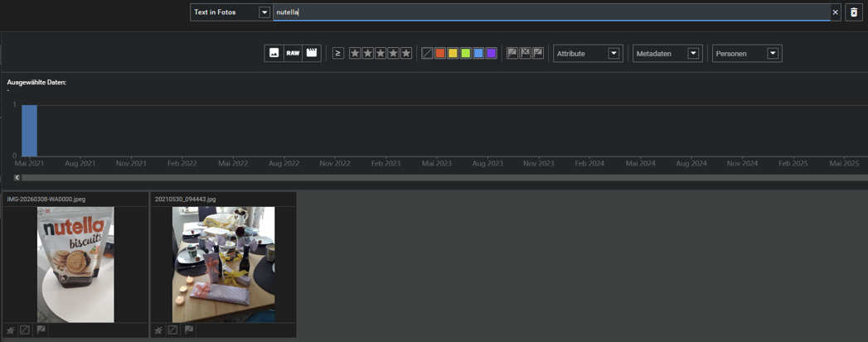
Task: Filter by red color label
Action: (440, 53)
